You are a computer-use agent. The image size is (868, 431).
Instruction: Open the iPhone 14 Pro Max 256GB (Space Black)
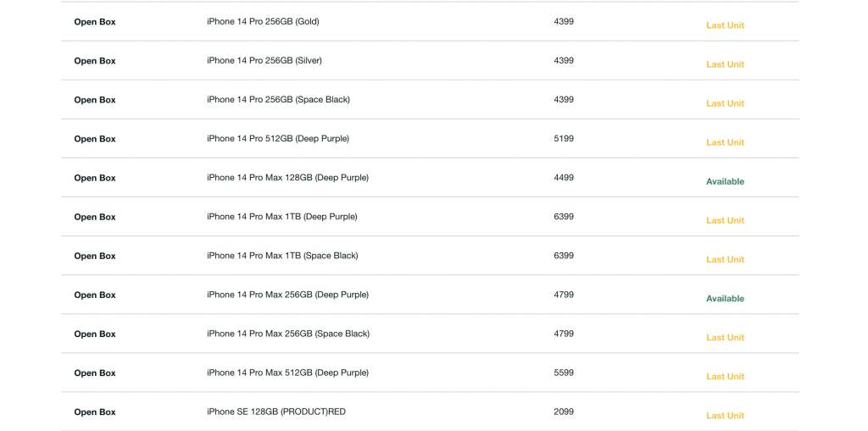(x=288, y=334)
